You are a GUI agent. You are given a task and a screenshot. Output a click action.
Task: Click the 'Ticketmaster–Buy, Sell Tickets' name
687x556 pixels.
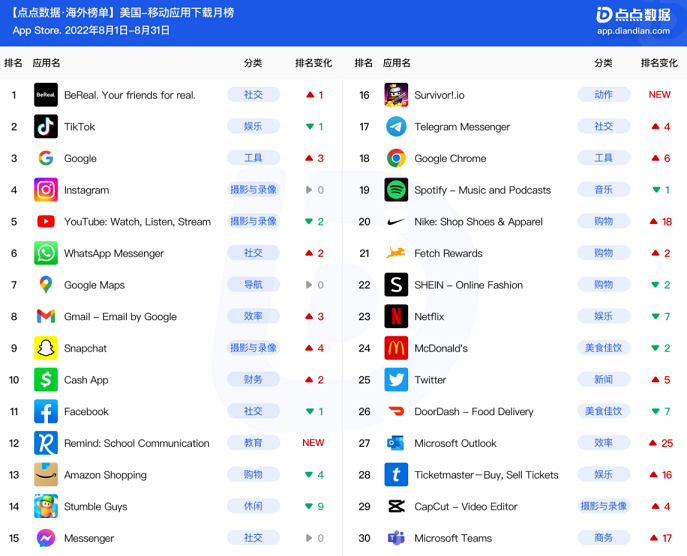[486, 475]
